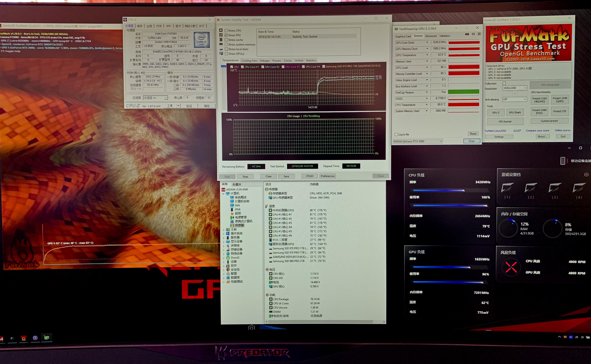Open Statistics tab in AIDA64 stability test
Image resolution: width=591 pixels, height=364 pixels.
pos(311,60)
